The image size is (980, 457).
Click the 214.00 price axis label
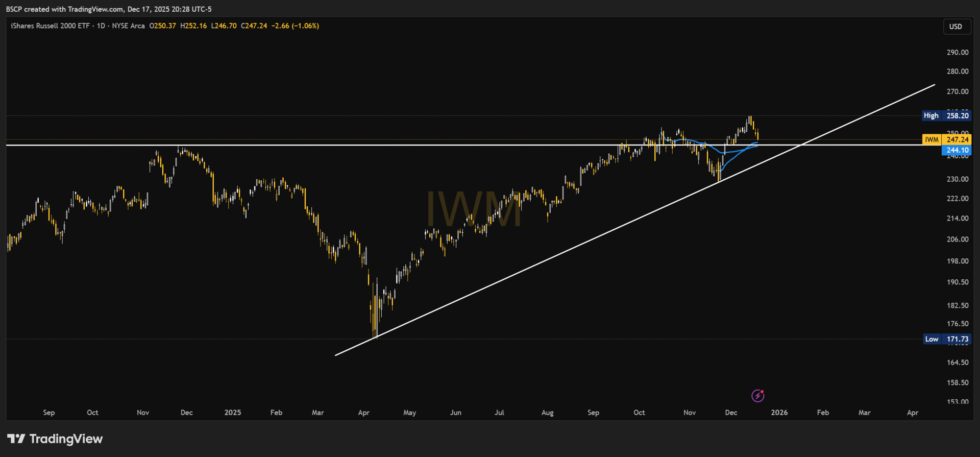[x=958, y=219]
